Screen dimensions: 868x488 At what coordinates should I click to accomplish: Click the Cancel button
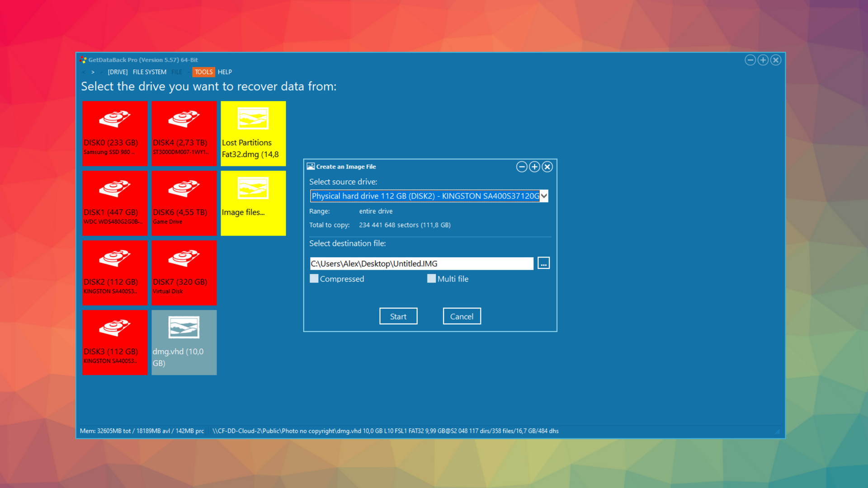[462, 316]
